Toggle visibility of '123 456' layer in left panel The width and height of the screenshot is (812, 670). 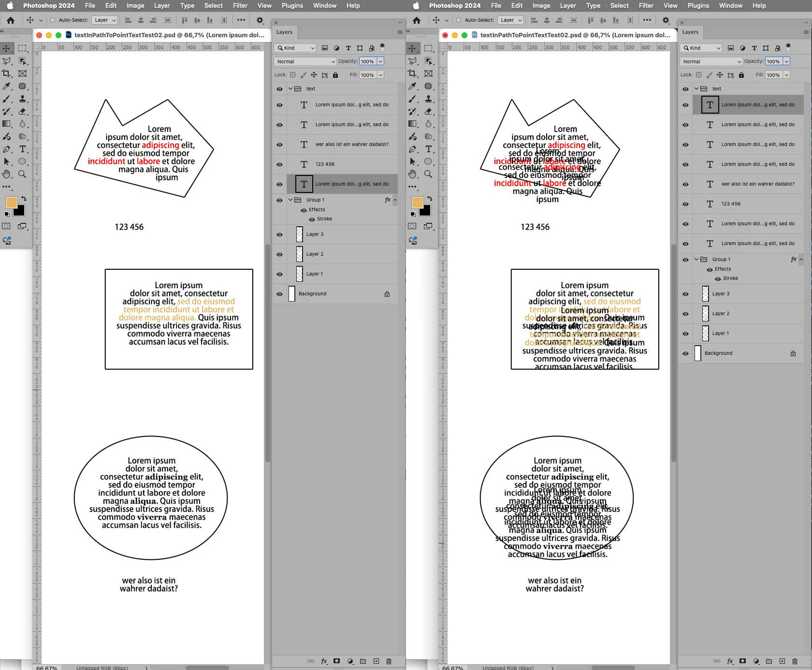click(x=279, y=164)
